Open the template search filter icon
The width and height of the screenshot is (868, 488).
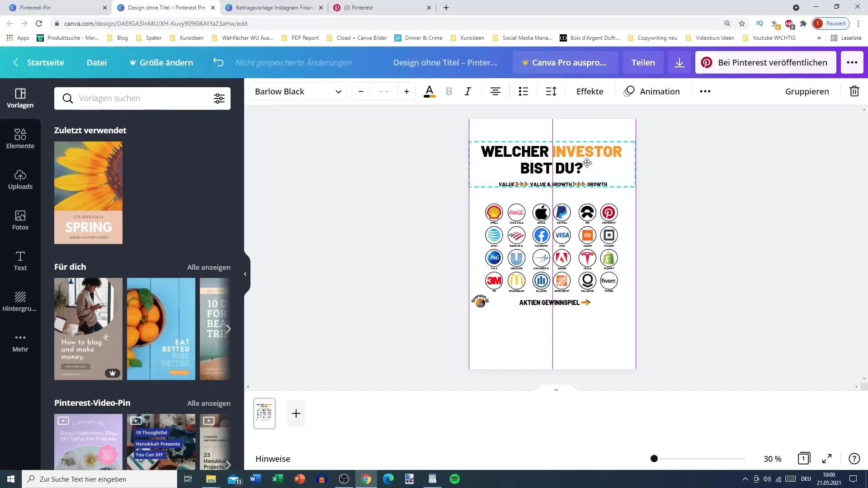(219, 99)
